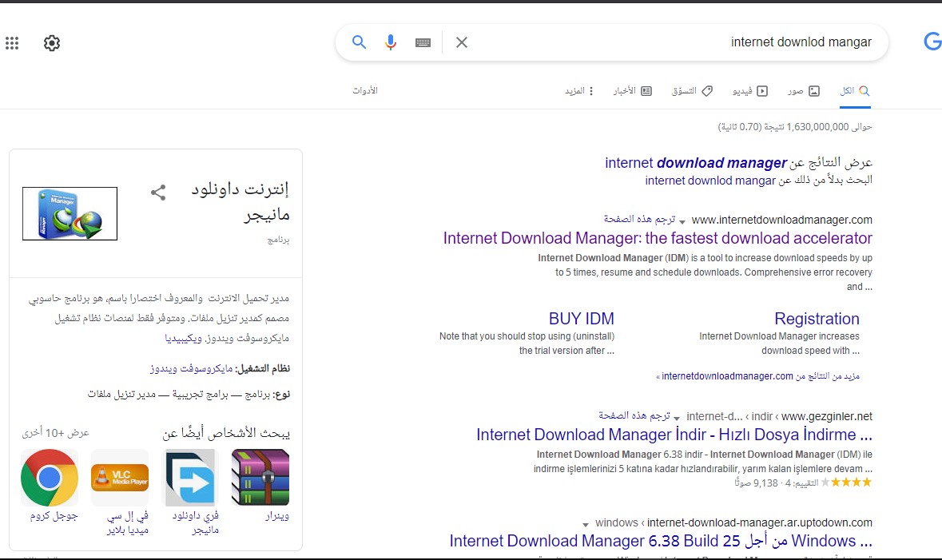Click the rating text '9,138' votes
The image size is (942, 560).
click(x=765, y=483)
